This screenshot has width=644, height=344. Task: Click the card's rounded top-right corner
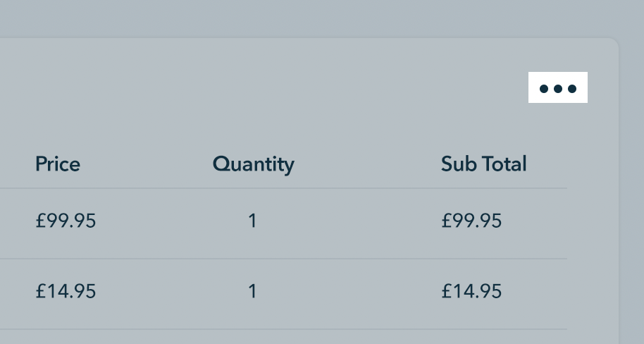(x=614, y=43)
